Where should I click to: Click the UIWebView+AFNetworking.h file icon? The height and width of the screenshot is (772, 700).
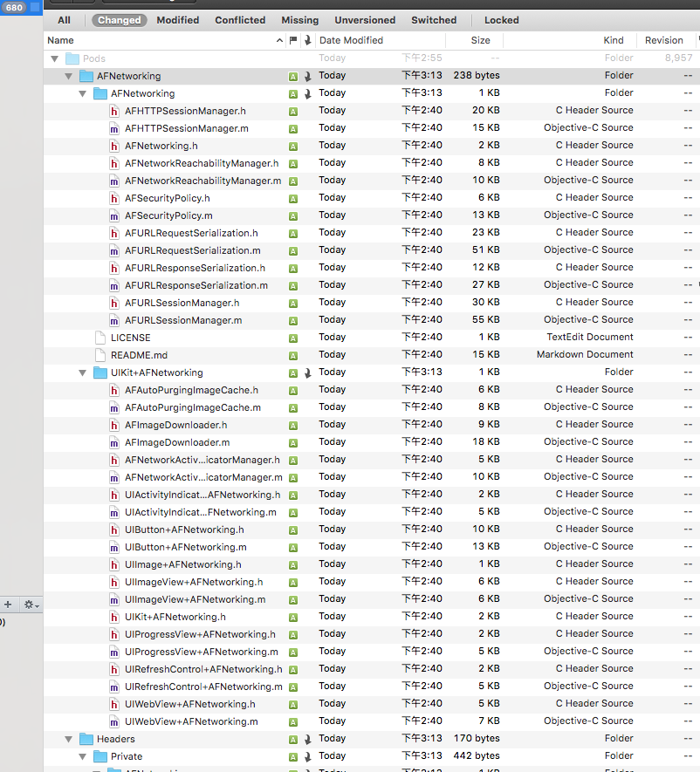pyautogui.click(x=114, y=705)
